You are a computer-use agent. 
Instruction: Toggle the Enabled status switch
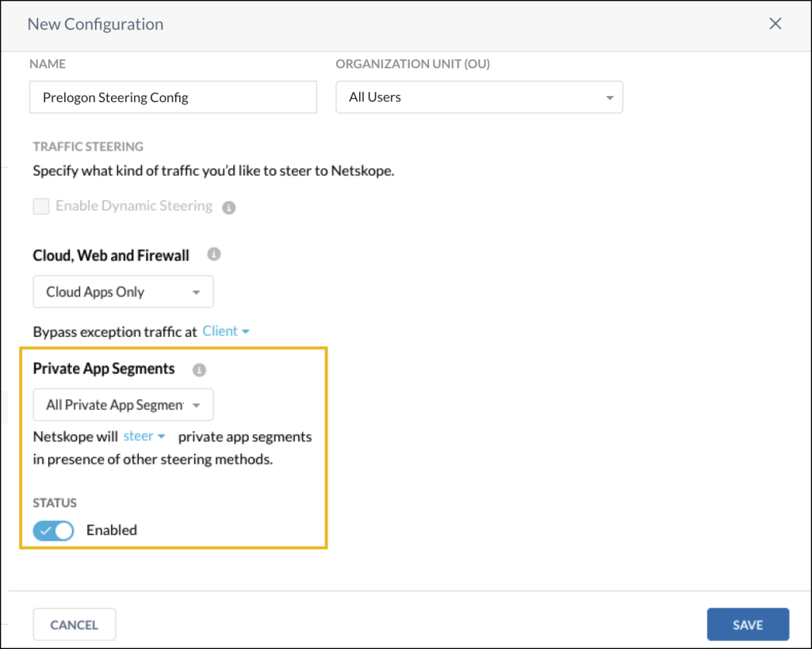[x=53, y=530]
